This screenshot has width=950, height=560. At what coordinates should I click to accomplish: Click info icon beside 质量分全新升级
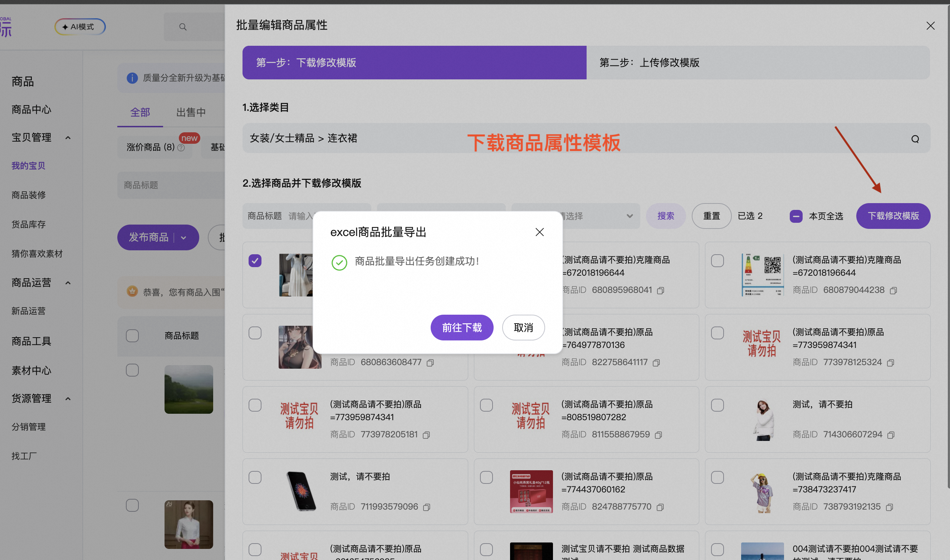pyautogui.click(x=132, y=78)
